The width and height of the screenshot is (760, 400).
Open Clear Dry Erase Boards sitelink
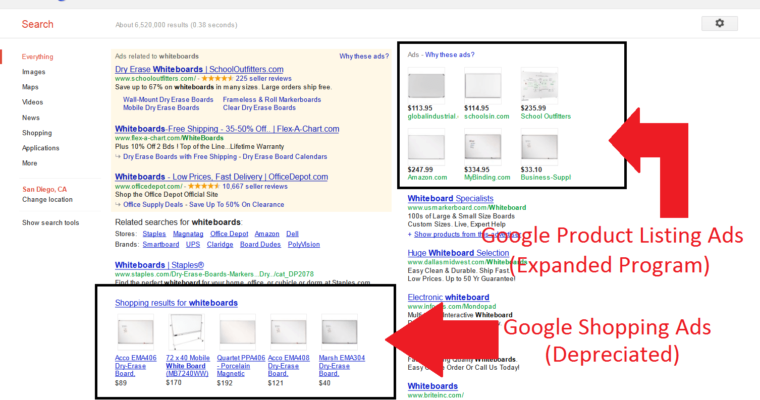[259, 108]
